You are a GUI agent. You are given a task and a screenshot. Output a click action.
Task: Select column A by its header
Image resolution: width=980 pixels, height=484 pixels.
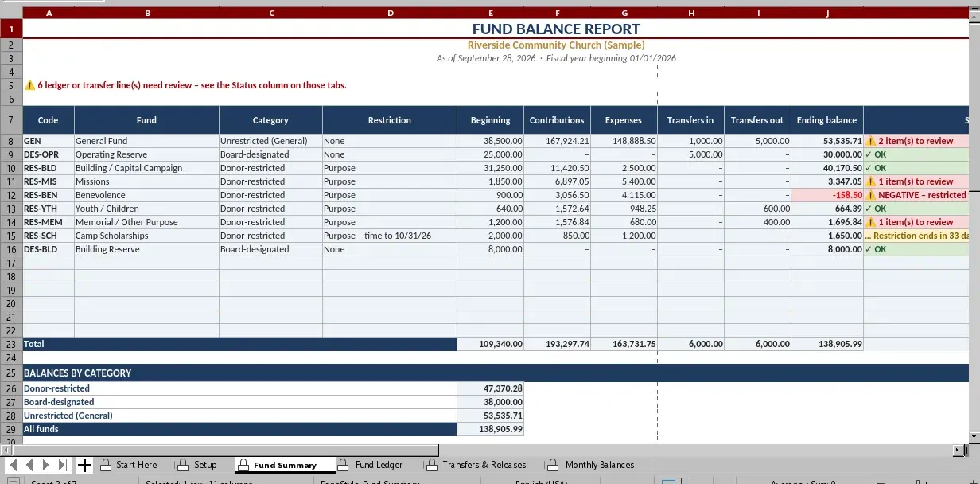point(49,13)
